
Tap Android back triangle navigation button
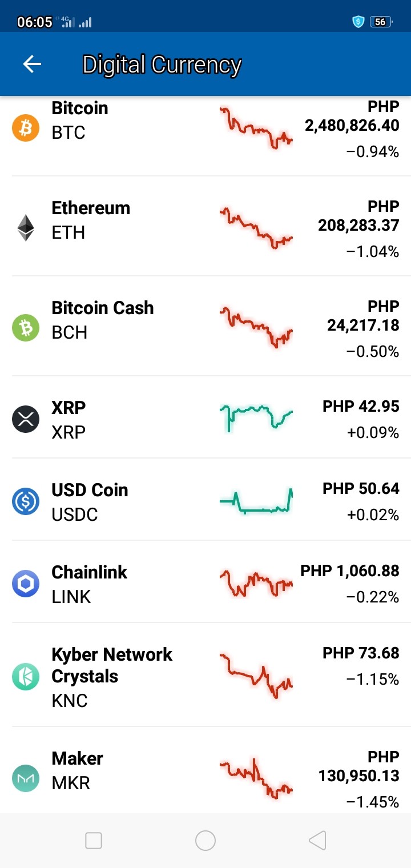317,840
